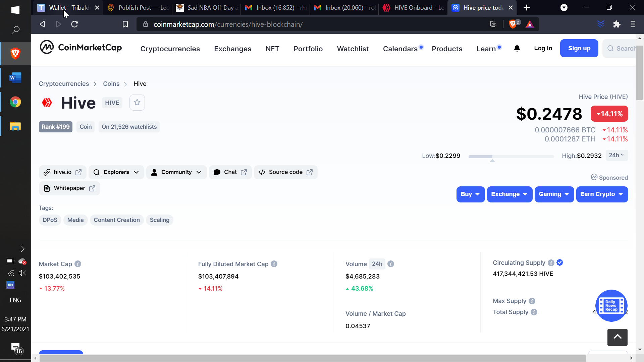Image resolution: width=644 pixels, height=362 pixels.
Task: Expand the Explorers dropdown
Action: (x=116, y=172)
